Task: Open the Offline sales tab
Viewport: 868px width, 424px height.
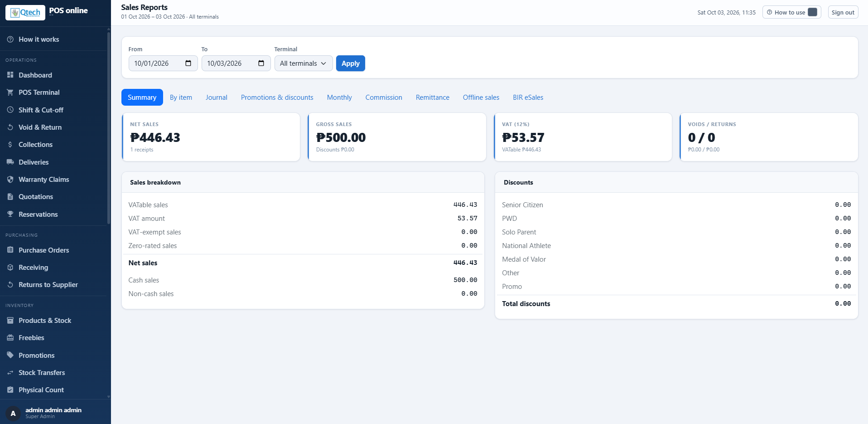Action: point(481,97)
